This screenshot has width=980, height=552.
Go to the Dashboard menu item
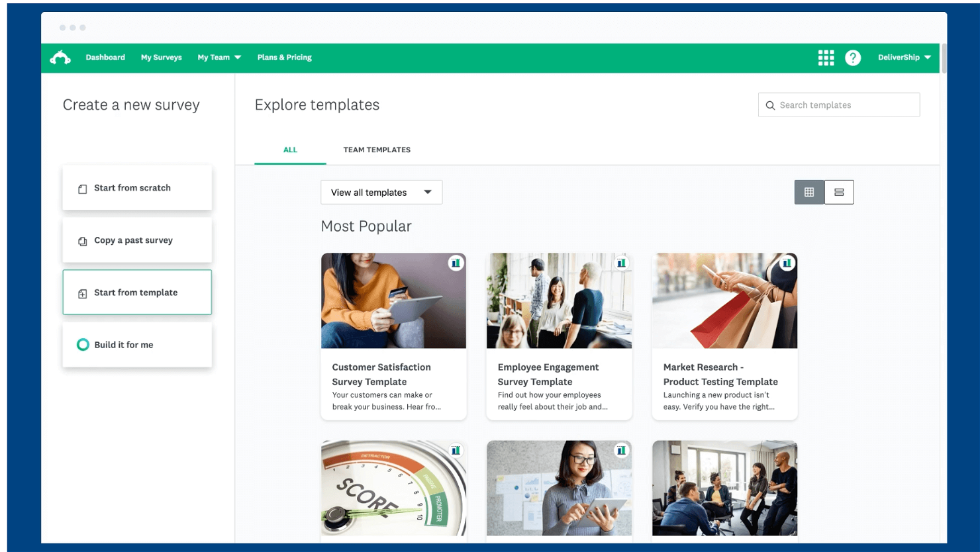105,58
